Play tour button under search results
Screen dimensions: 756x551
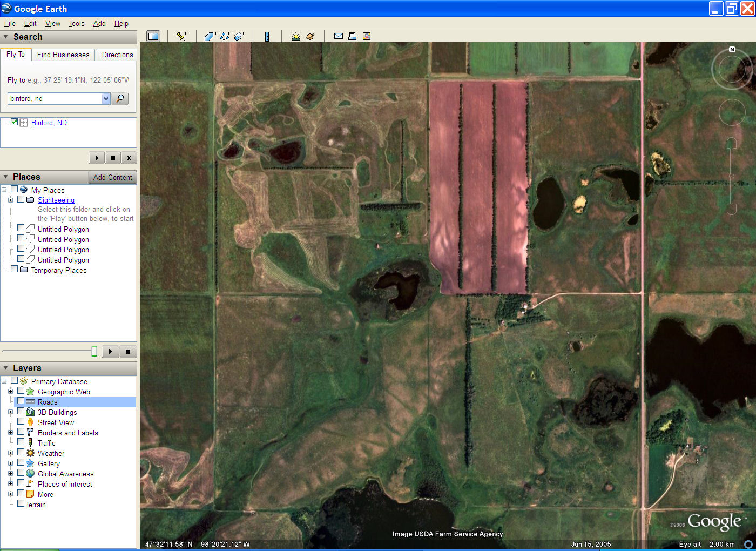tap(97, 158)
